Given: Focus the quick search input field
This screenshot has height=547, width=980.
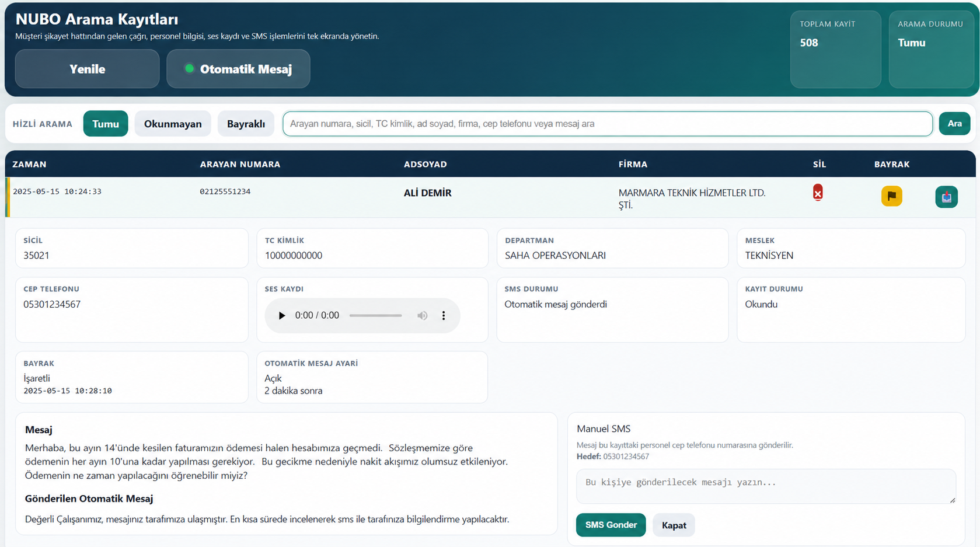Looking at the screenshot, I should [x=608, y=124].
